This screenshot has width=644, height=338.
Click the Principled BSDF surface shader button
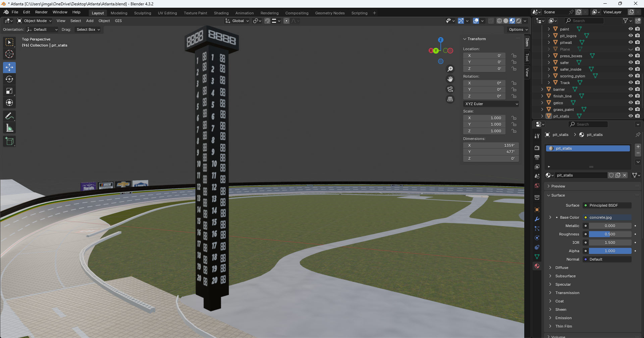tap(607, 205)
